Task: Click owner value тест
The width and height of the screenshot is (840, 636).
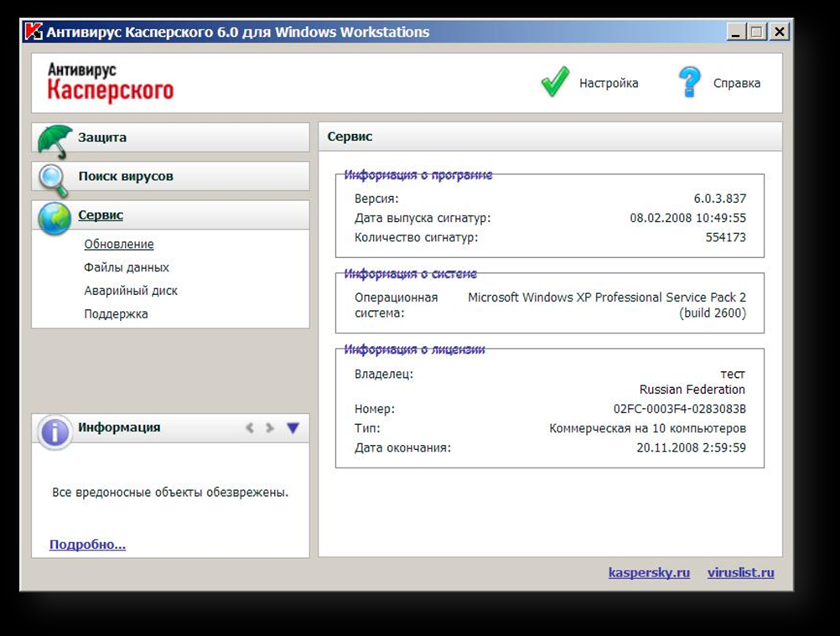Action: pos(733,375)
